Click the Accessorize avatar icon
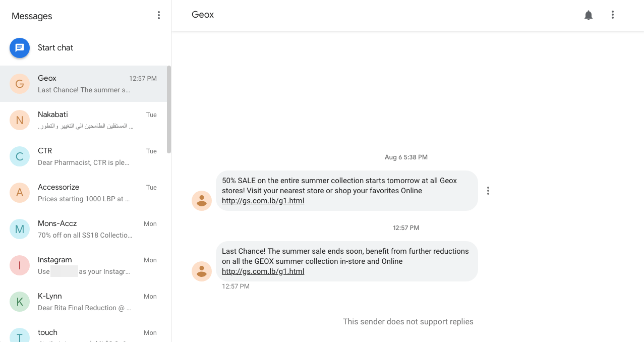644x342 pixels. [20, 193]
